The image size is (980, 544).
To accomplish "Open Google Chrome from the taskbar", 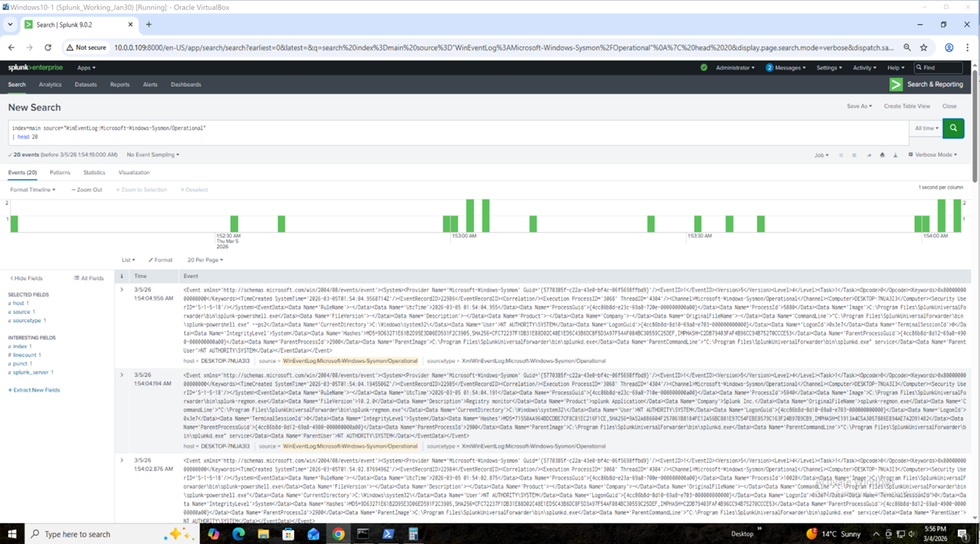I will pos(337,534).
